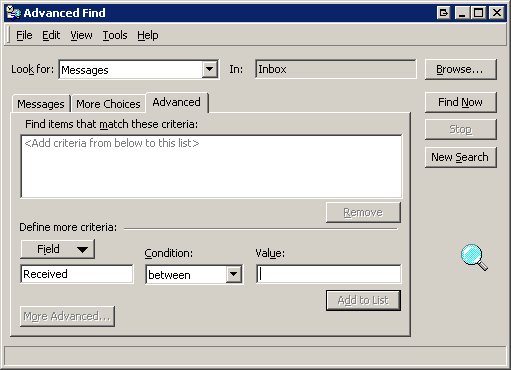This screenshot has width=511, height=370.
Task: Click the magnifying glass search icon
Action: tap(474, 257)
